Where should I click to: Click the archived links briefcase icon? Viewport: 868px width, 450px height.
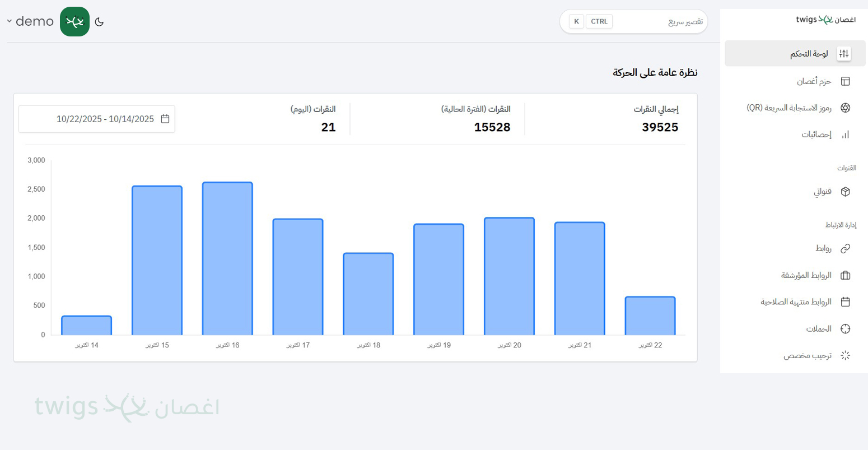pyautogui.click(x=845, y=275)
